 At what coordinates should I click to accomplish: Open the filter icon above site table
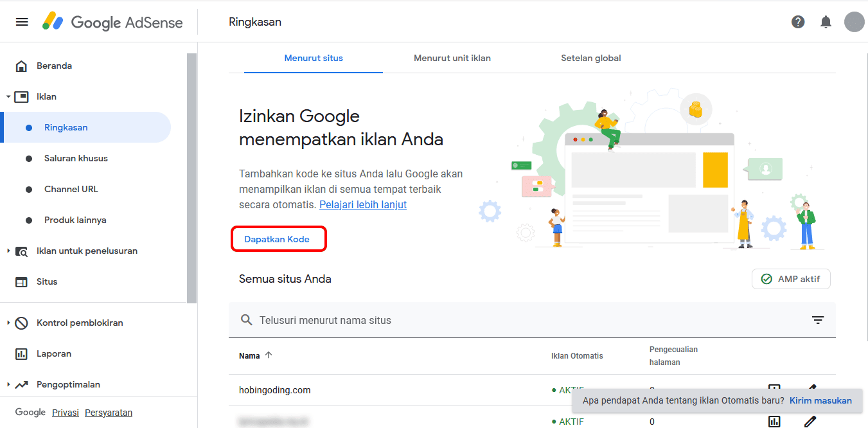coord(818,320)
